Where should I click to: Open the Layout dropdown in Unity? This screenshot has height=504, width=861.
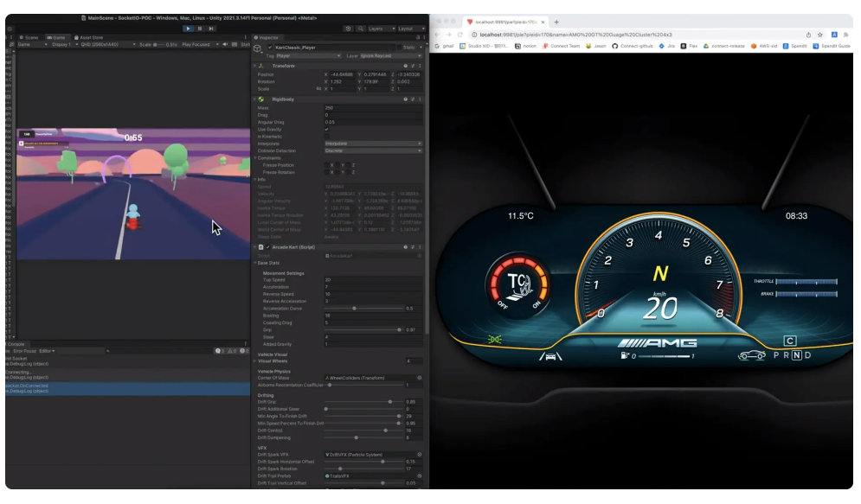point(411,29)
